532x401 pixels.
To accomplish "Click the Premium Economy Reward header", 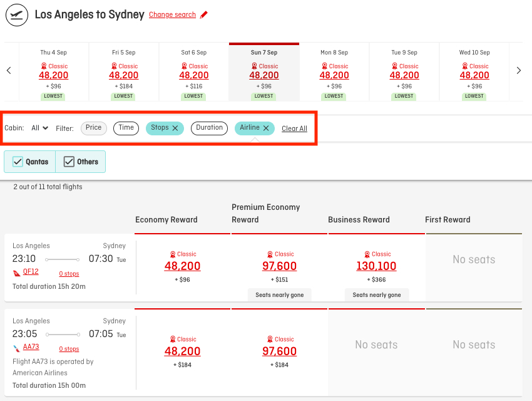I will [x=266, y=214].
